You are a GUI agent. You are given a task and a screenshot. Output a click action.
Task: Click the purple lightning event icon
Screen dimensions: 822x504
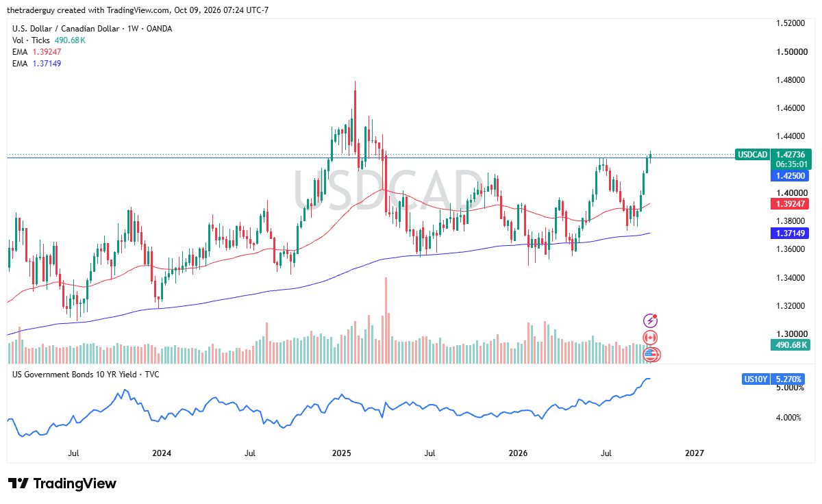click(650, 320)
